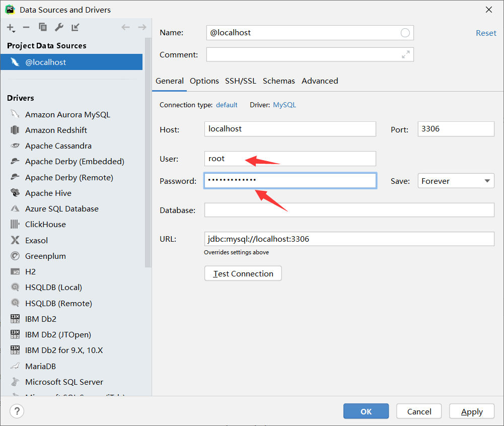Viewport: 504px width, 426px height.
Task: Close the Data Sources and Drivers dialog
Action: pos(488,10)
